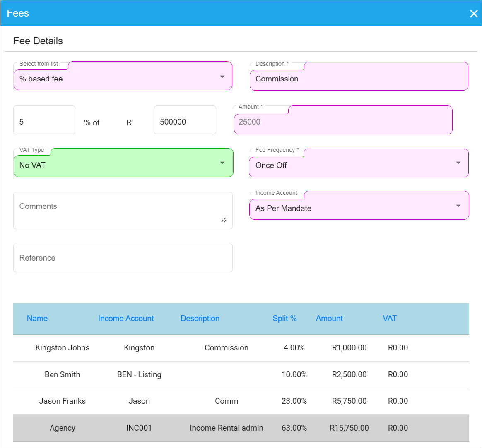Open the Fee Frequency dropdown

pyautogui.click(x=359, y=165)
